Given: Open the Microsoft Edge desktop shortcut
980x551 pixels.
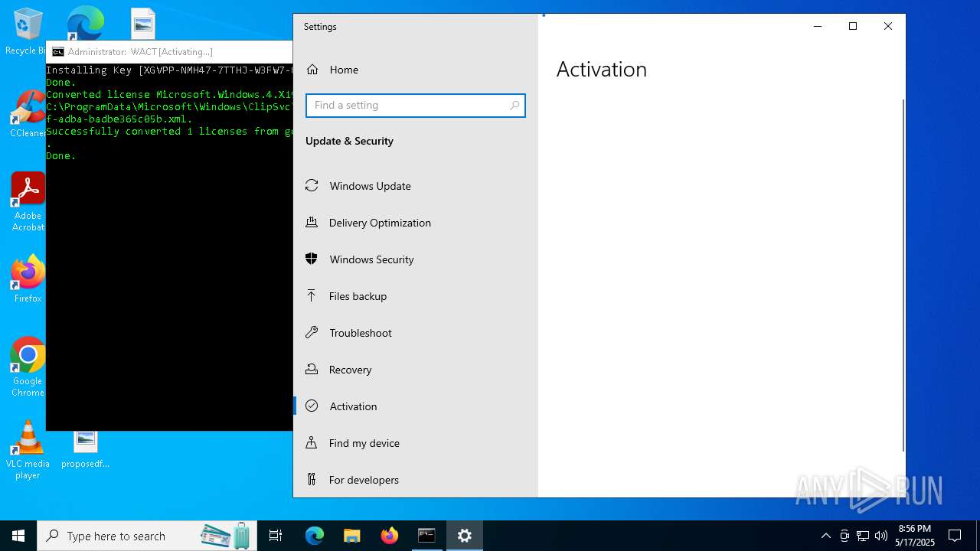Looking at the screenshot, I should (85, 23).
